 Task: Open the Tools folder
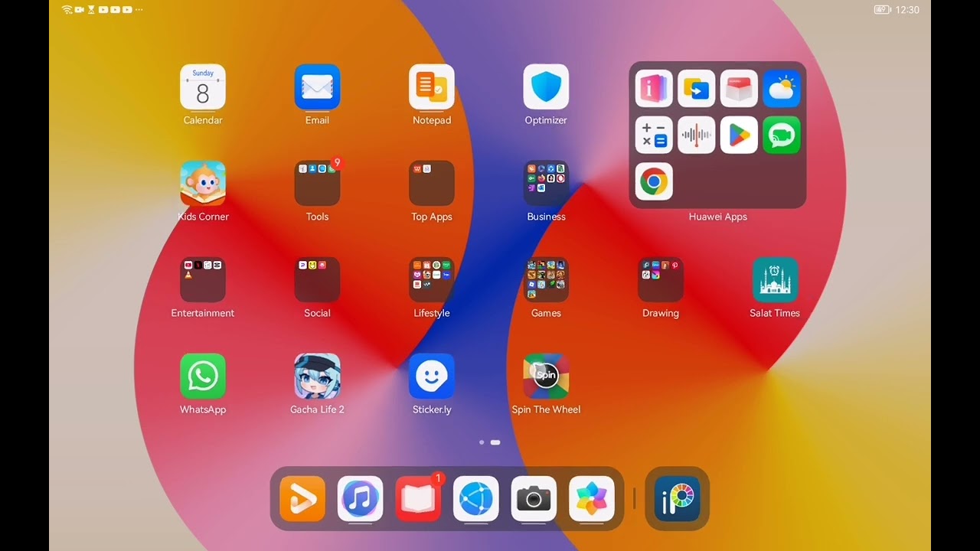pyautogui.click(x=317, y=183)
